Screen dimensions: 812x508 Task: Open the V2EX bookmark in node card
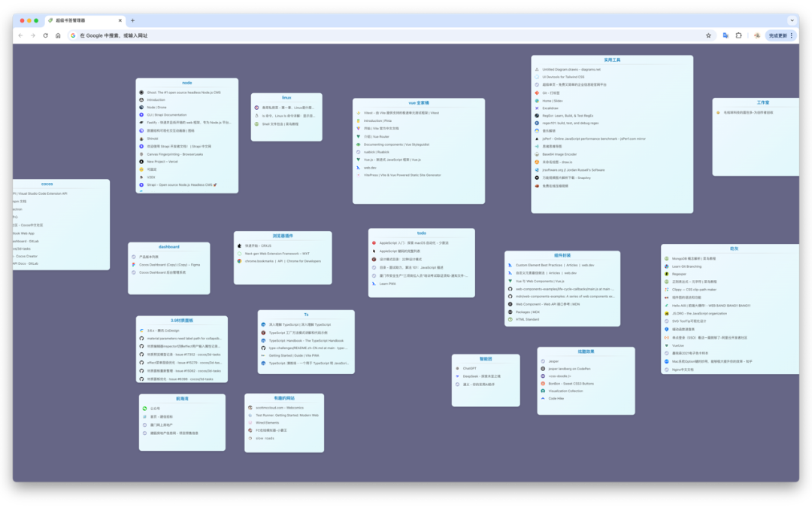[x=151, y=178]
